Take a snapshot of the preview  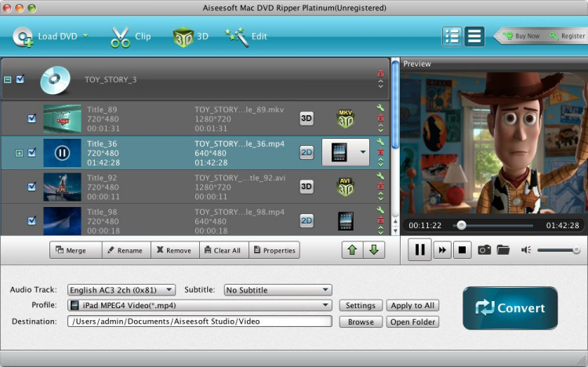485,249
